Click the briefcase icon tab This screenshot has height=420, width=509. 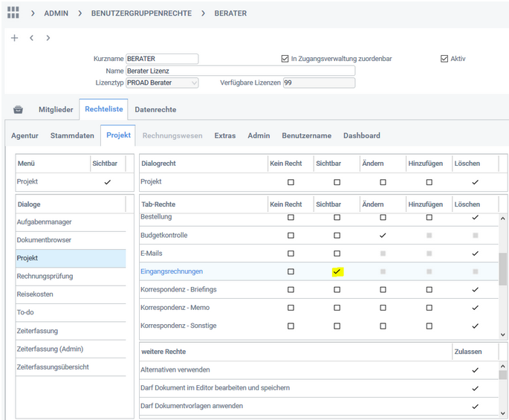click(x=19, y=110)
